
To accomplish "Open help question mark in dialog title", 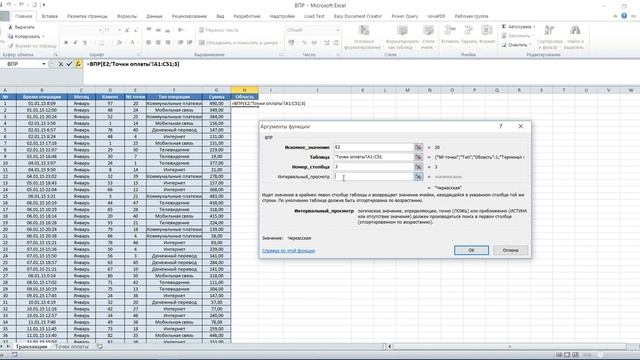I will [500, 127].
